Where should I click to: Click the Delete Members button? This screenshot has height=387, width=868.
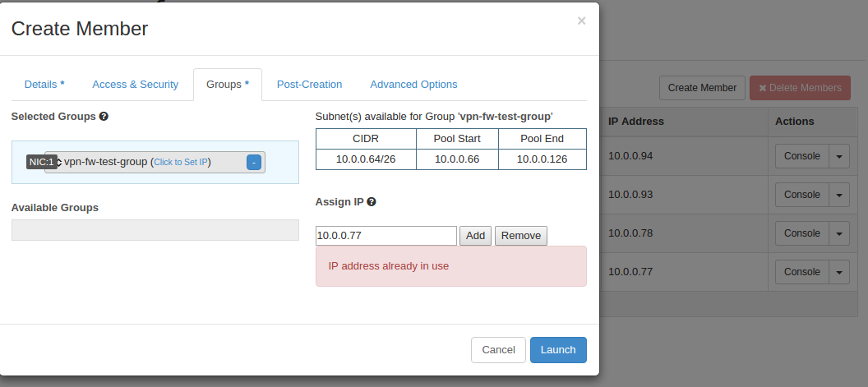pyautogui.click(x=800, y=88)
